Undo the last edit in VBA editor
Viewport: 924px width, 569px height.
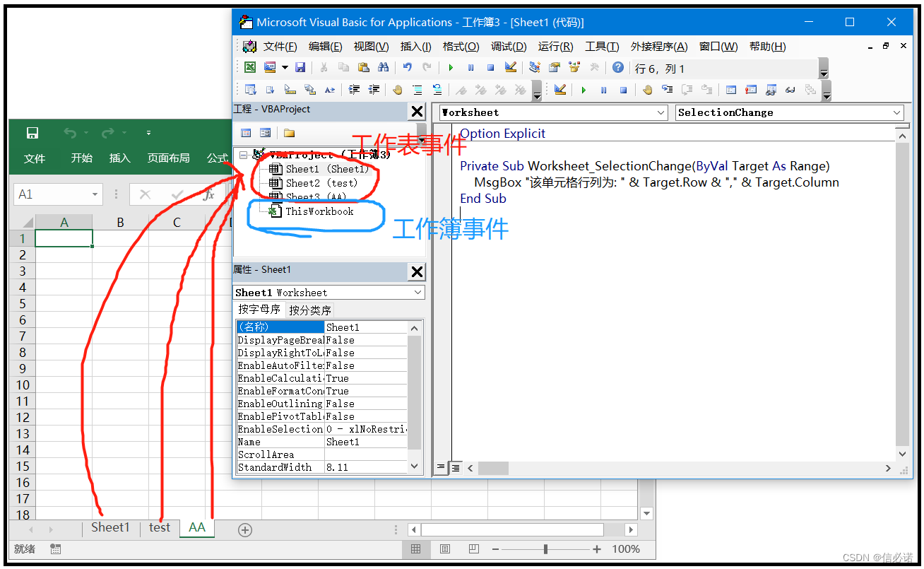(x=407, y=67)
